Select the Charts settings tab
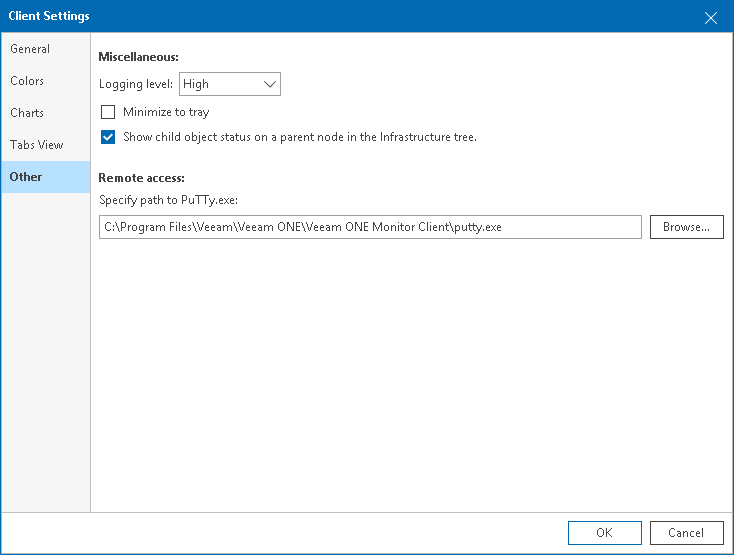 pos(27,113)
